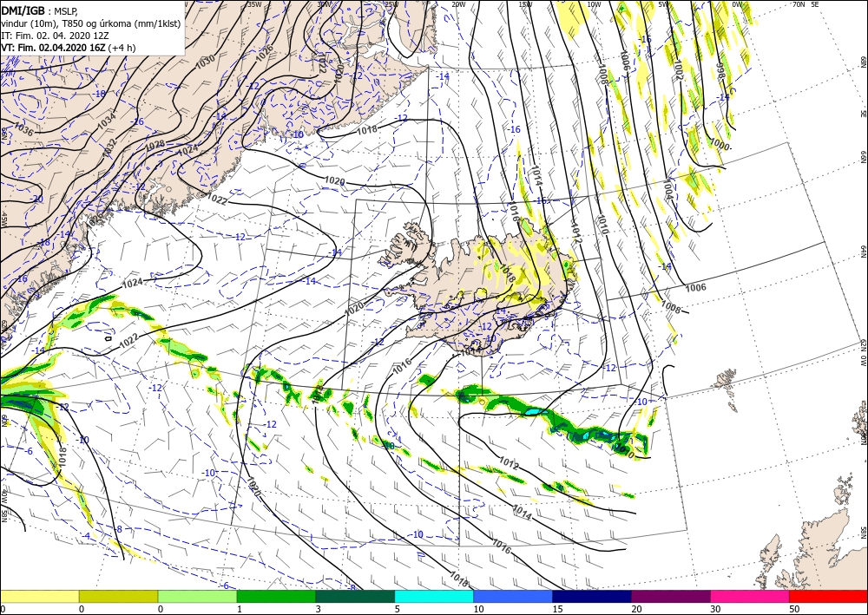Click the magenta pink legend swatch
The image size is (868, 615).
750,596
